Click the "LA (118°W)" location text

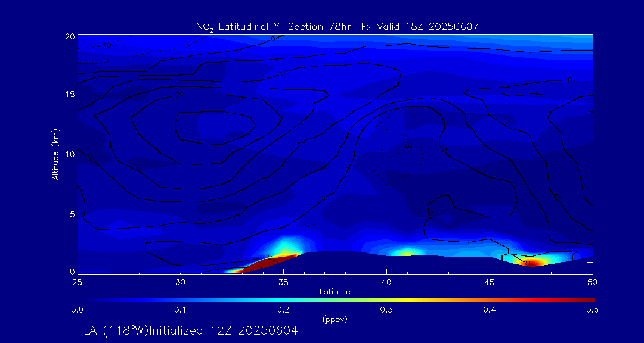point(116,330)
